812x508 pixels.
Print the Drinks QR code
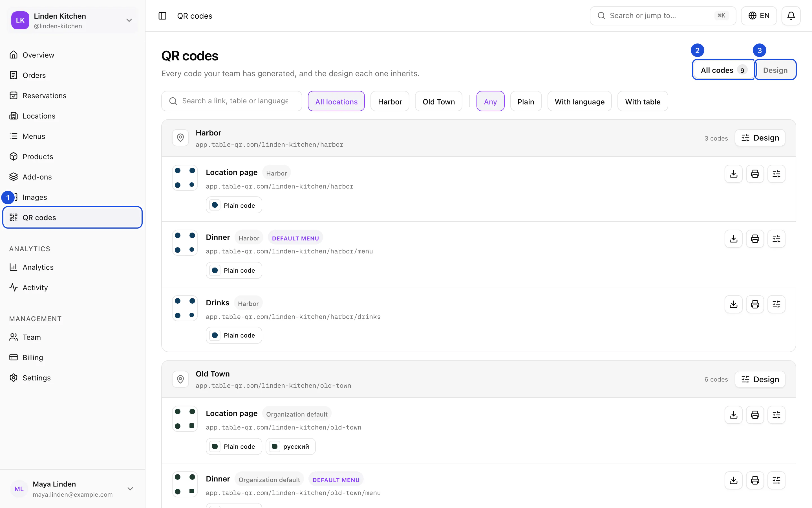coord(755,304)
